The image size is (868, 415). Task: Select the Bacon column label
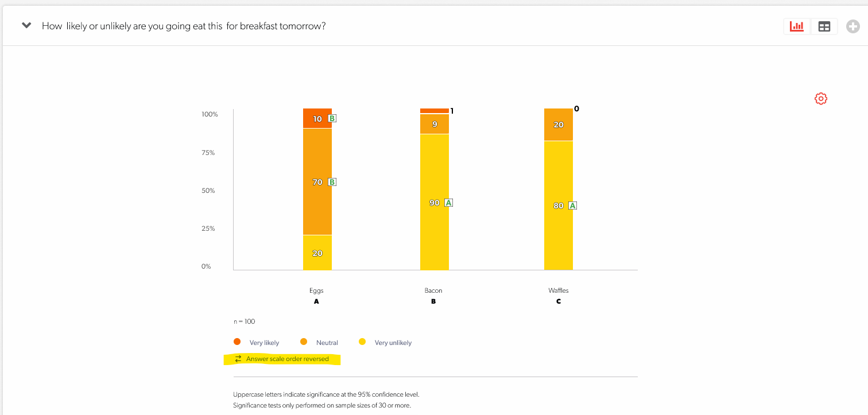point(433,290)
